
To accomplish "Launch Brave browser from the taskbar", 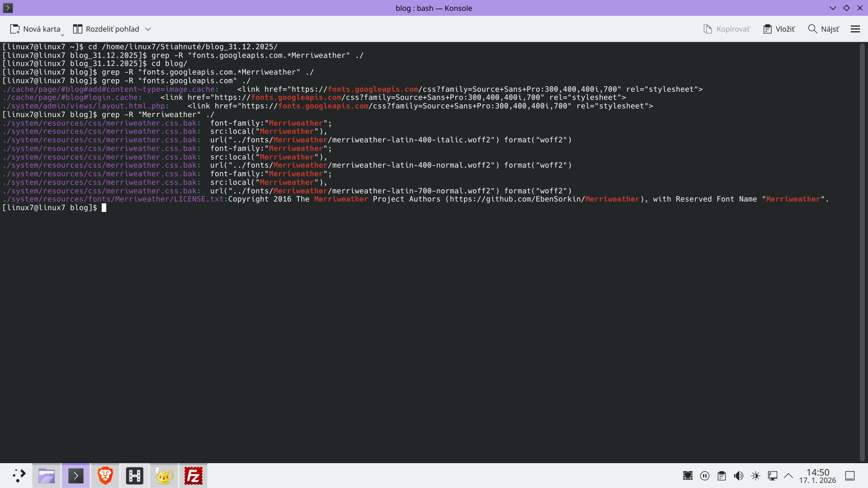I will click(x=105, y=475).
